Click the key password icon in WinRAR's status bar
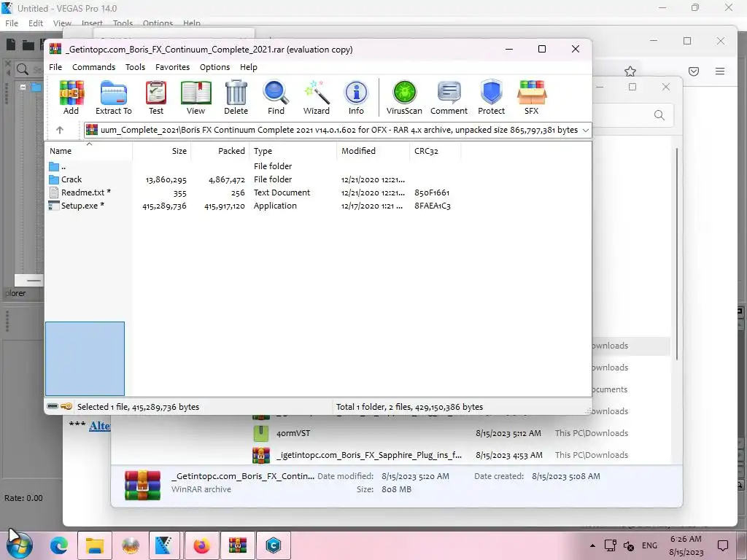This screenshot has height=560, width=747. coord(66,406)
